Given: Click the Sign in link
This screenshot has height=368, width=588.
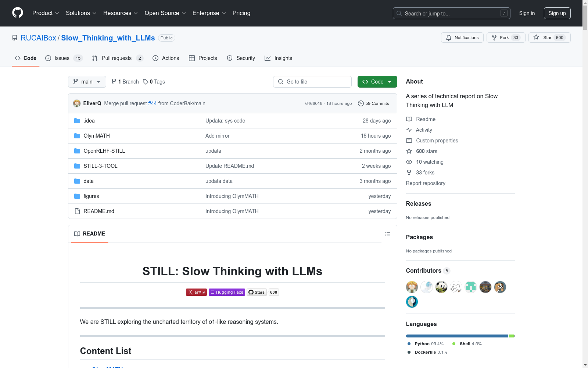Looking at the screenshot, I should tap(527, 13).
